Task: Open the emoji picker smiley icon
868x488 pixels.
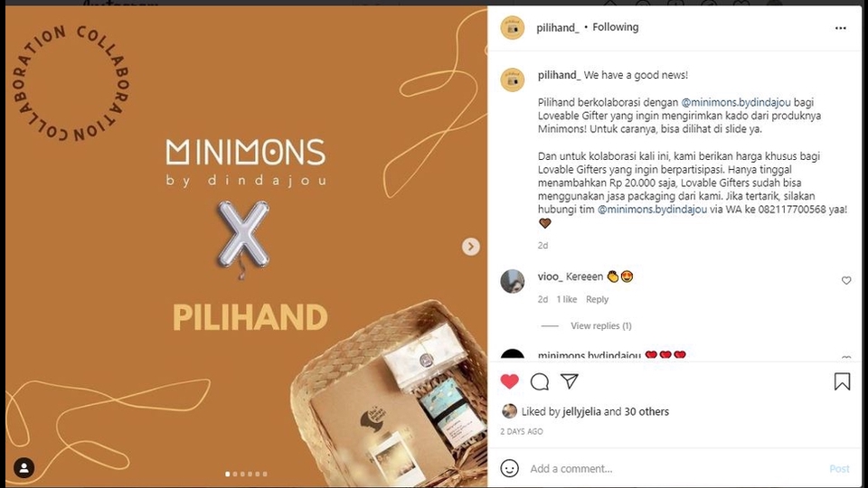Action: (x=509, y=468)
